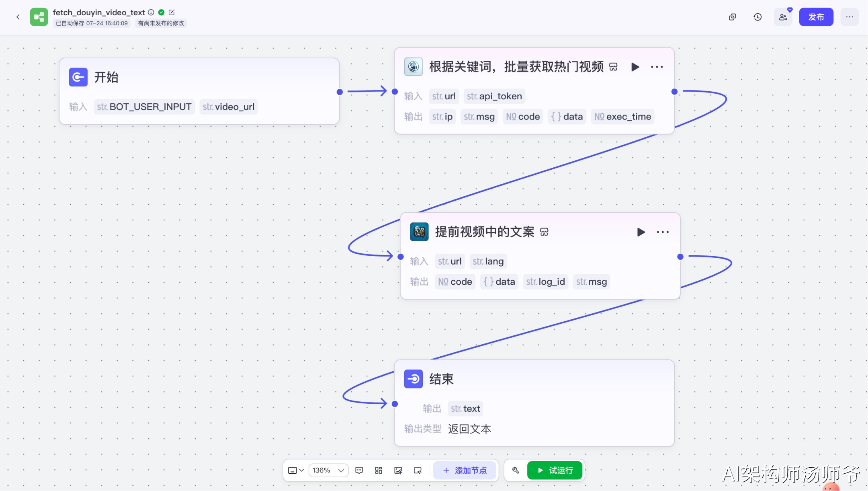The height and width of the screenshot is (491, 868).
Task: Select the 开始 start node title
Action: (x=106, y=77)
